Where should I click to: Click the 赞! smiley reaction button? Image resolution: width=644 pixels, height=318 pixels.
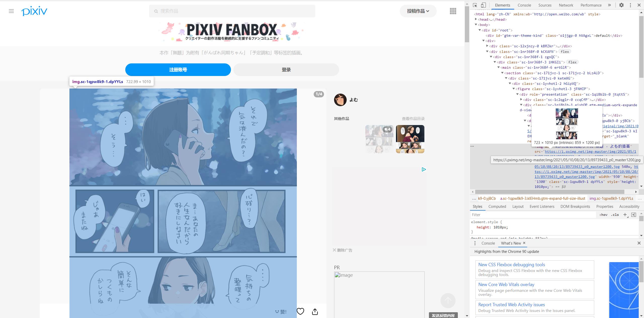281,312
